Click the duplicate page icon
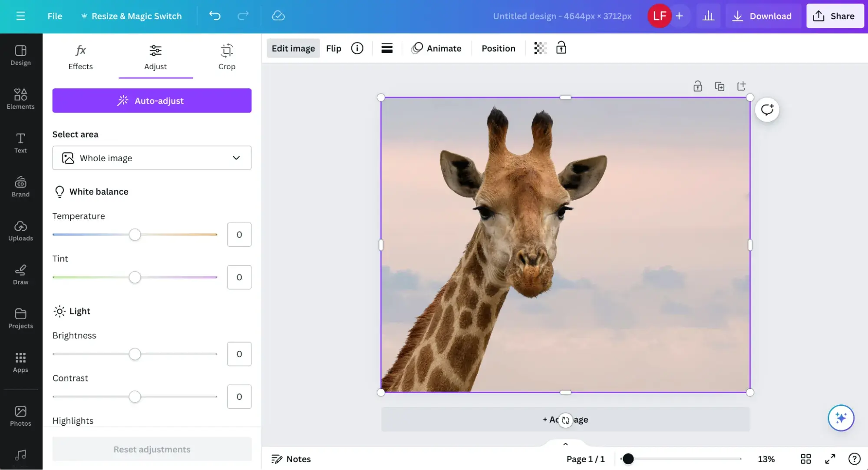Image resolution: width=868 pixels, height=470 pixels. coord(719,86)
